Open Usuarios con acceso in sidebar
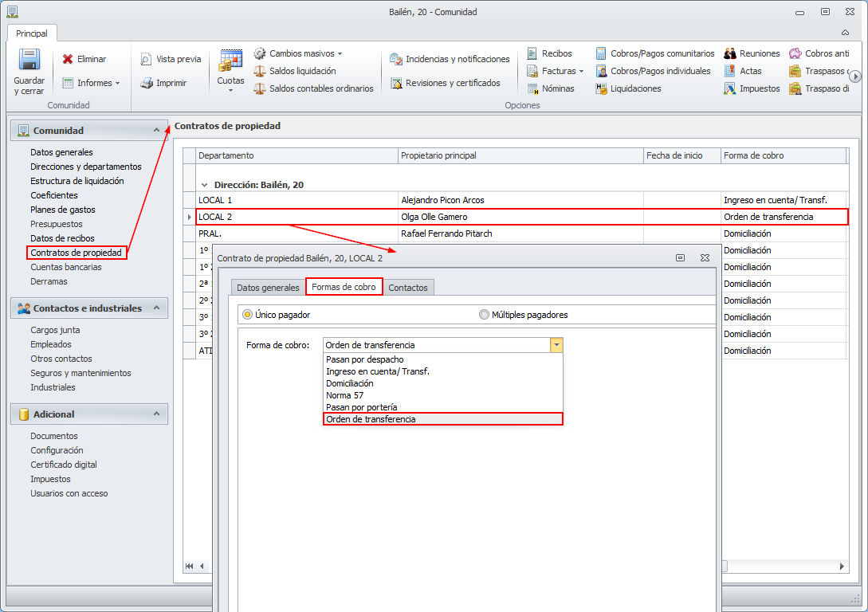Screen dimensions: 868x612 [69, 493]
